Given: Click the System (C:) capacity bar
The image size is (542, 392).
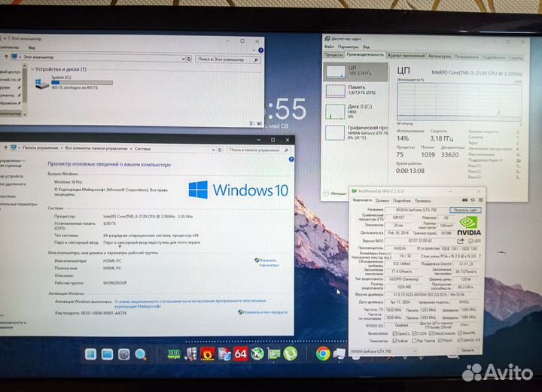Looking at the screenshot, I should click(x=82, y=83).
